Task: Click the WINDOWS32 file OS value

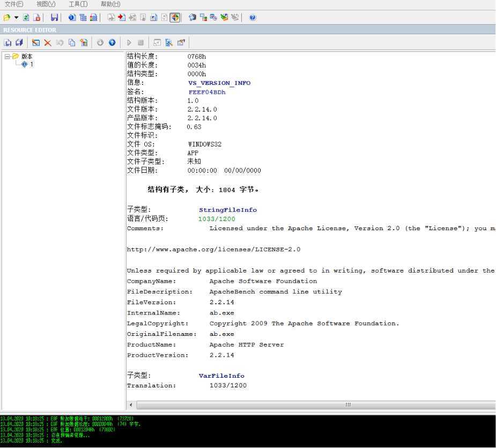Action: pos(205,144)
